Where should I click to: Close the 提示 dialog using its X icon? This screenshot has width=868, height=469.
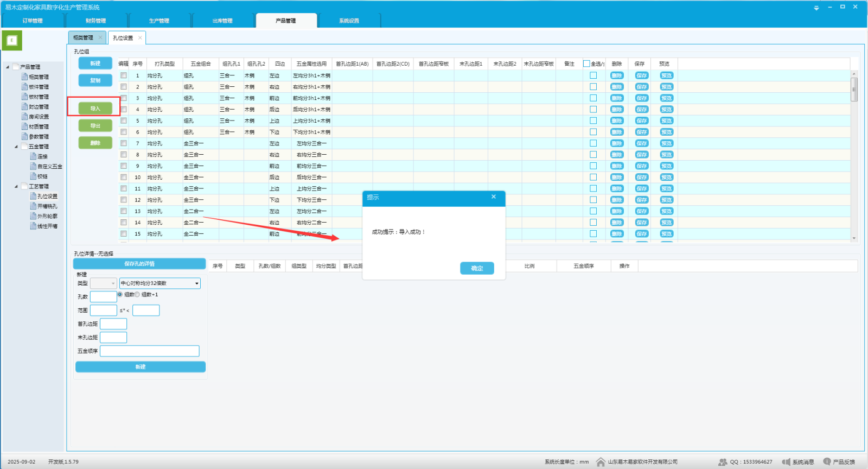click(494, 197)
